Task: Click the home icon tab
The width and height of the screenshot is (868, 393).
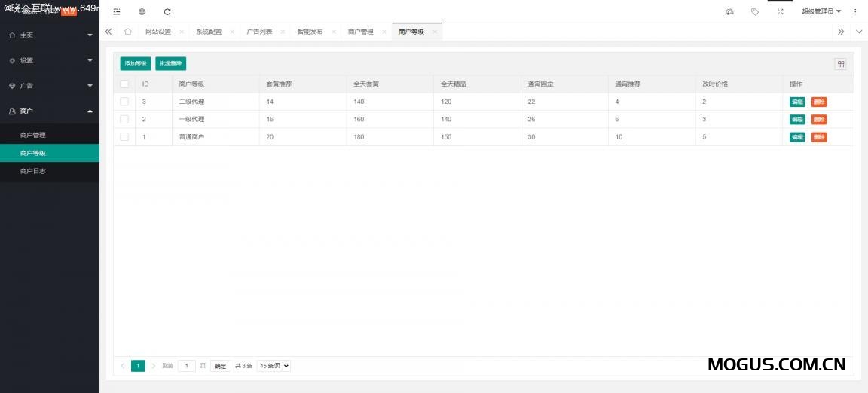Action: (128, 32)
